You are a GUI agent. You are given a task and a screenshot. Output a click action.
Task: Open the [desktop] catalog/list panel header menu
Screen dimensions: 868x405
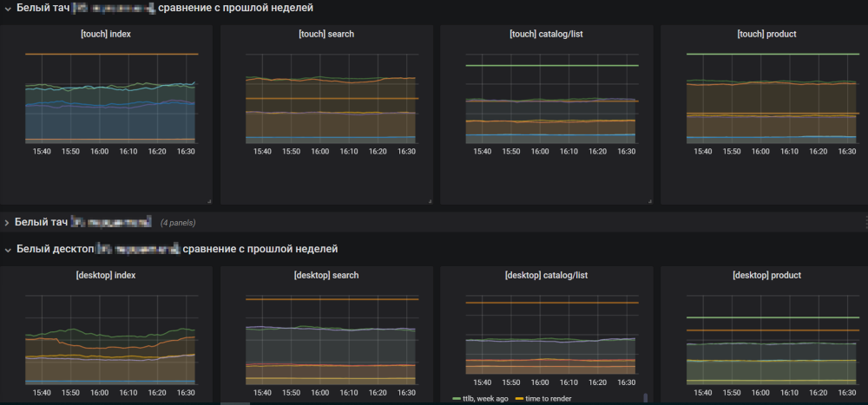click(x=547, y=275)
